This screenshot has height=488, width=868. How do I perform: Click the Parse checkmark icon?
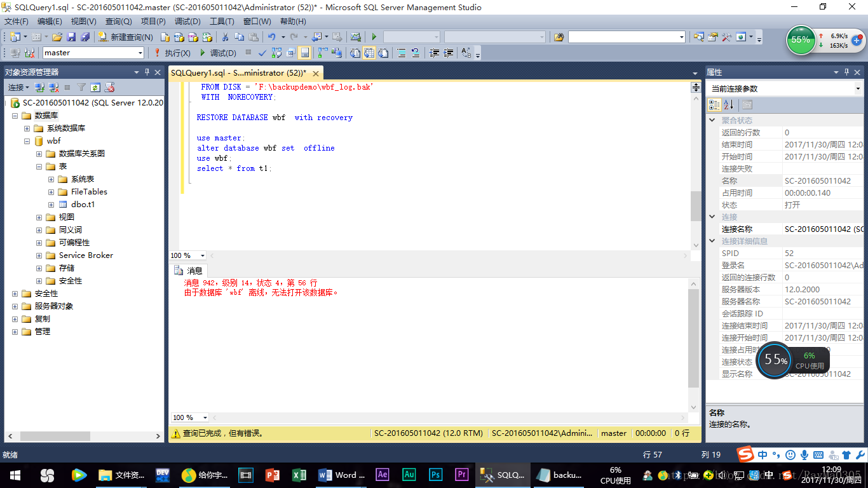coord(262,53)
